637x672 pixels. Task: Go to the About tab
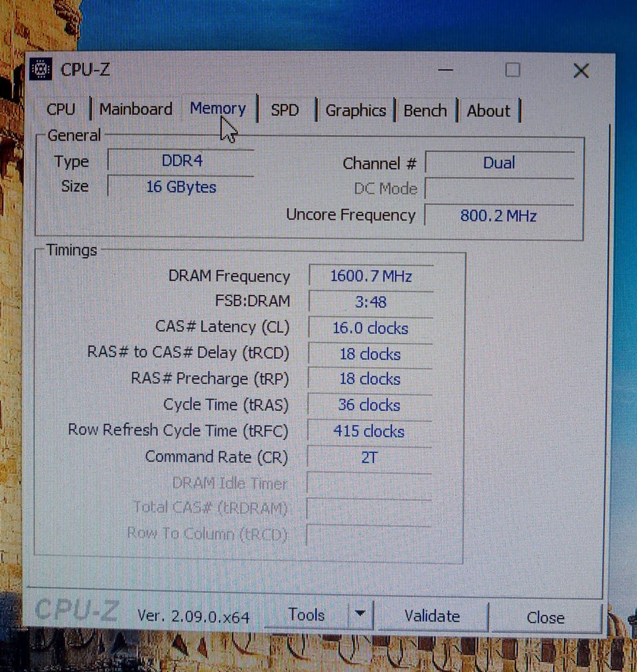pos(488,111)
